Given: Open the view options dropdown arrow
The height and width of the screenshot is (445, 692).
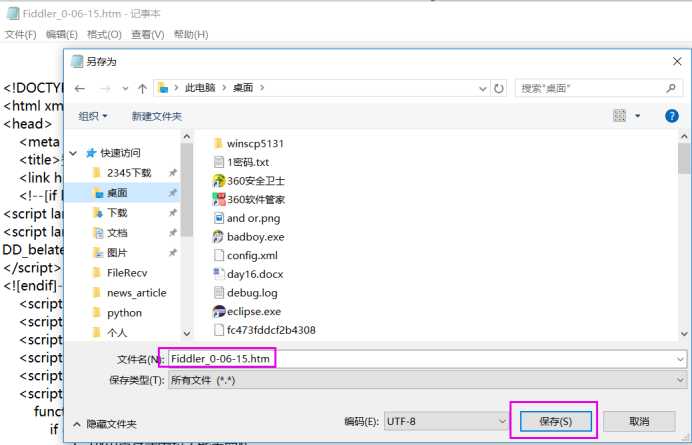Looking at the screenshot, I should [x=637, y=116].
